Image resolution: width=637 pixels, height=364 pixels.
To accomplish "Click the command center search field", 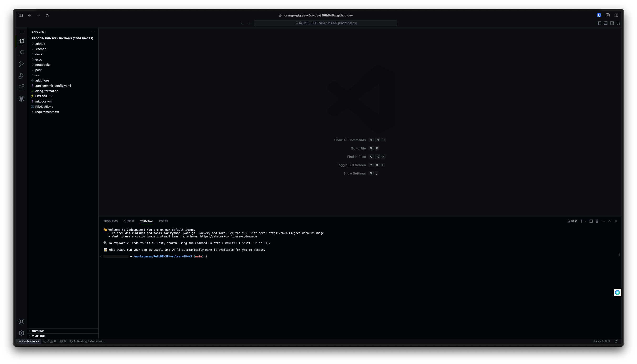I will [x=325, y=23].
